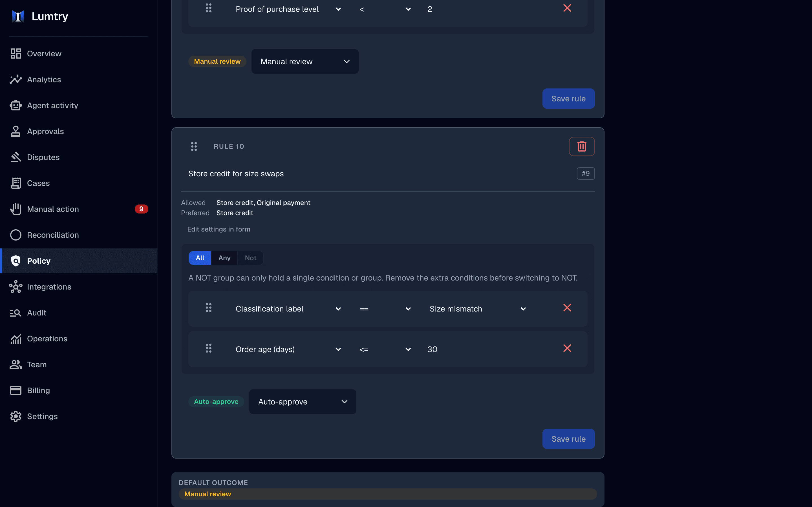Save Rule 10
This screenshot has height=507, width=812.
coord(568,439)
